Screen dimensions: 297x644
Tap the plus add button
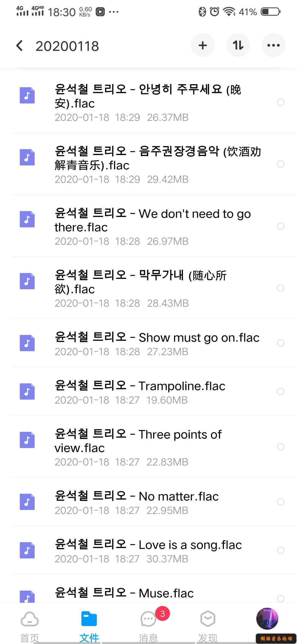[203, 45]
